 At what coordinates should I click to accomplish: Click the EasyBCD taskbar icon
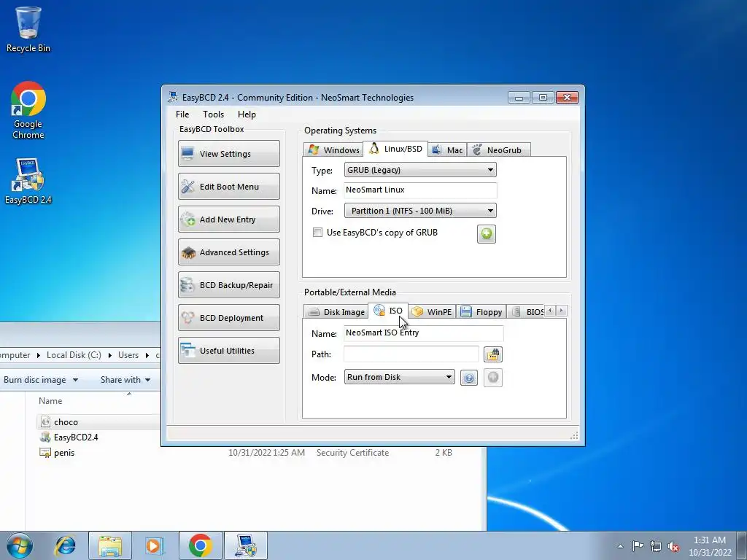click(245, 545)
